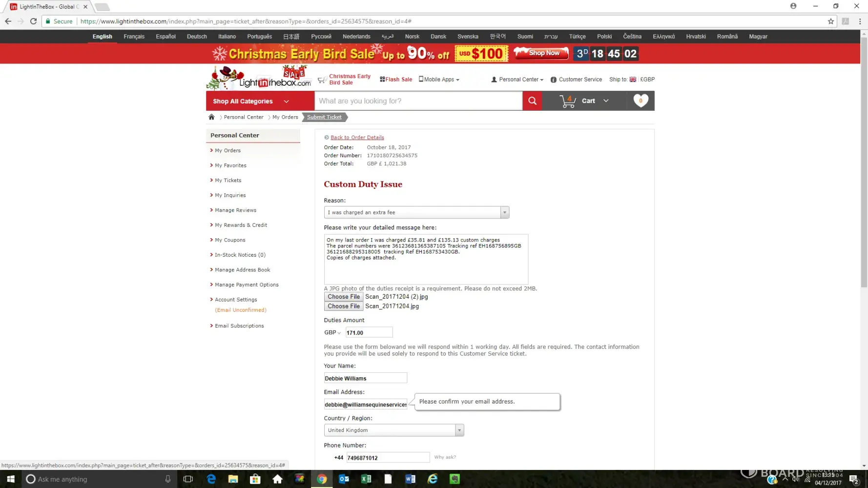Viewport: 868px width, 488px height.
Task: Switch language to Português
Action: [x=260, y=37]
